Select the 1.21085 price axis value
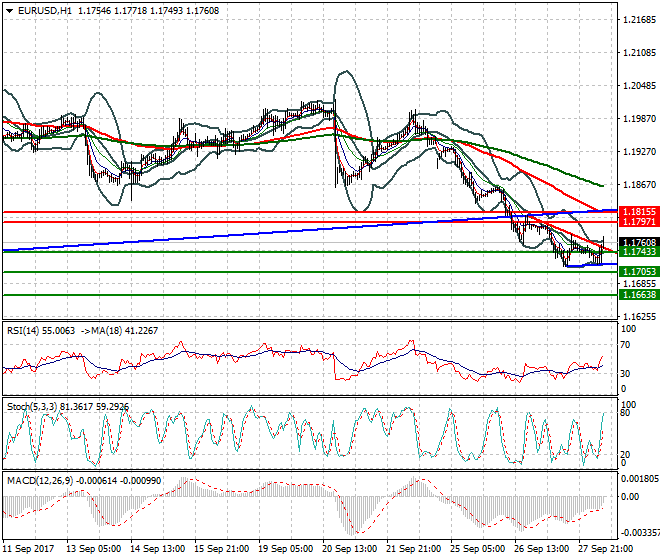 pyautogui.click(x=639, y=53)
